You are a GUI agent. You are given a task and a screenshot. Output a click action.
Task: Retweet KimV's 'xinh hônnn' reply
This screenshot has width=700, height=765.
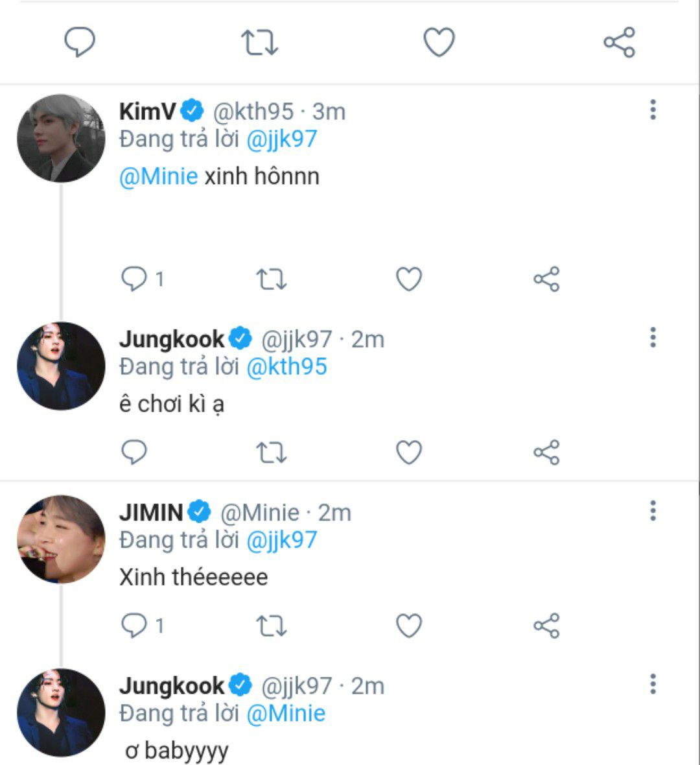pos(271,279)
